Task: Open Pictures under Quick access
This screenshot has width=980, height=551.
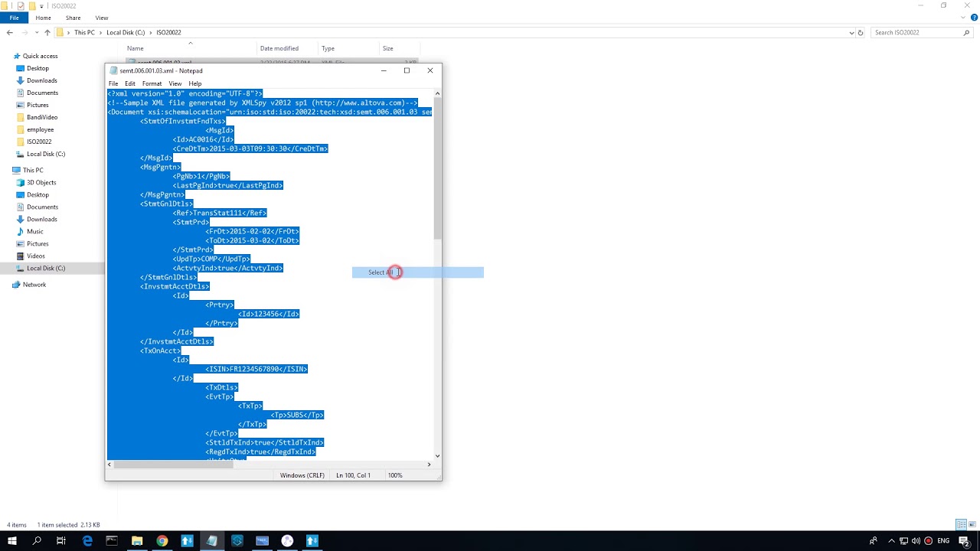Action: pyautogui.click(x=38, y=105)
